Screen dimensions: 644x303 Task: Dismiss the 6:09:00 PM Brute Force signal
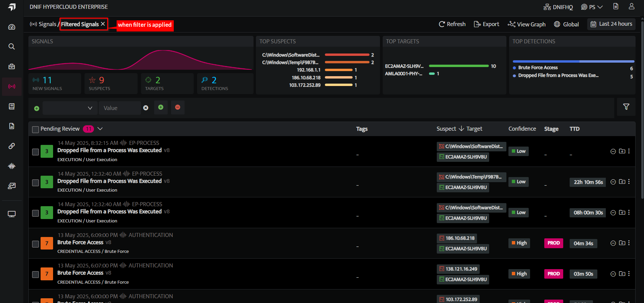[613, 243]
